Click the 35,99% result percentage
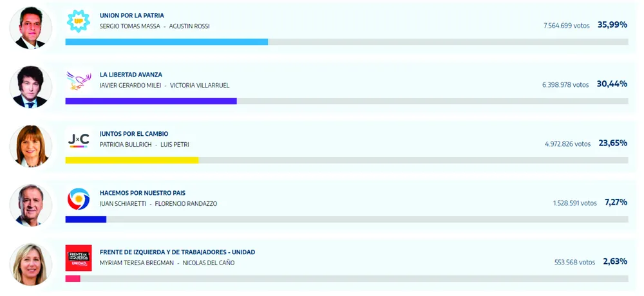The width and height of the screenshot is (644, 296). pyautogui.click(x=612, y=24)
